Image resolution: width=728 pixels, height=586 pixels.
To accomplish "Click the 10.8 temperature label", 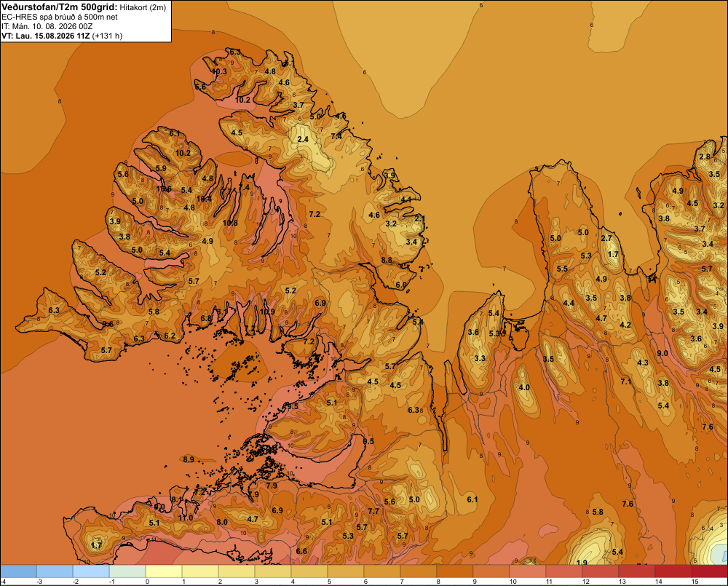I will [x=230, y=223].
